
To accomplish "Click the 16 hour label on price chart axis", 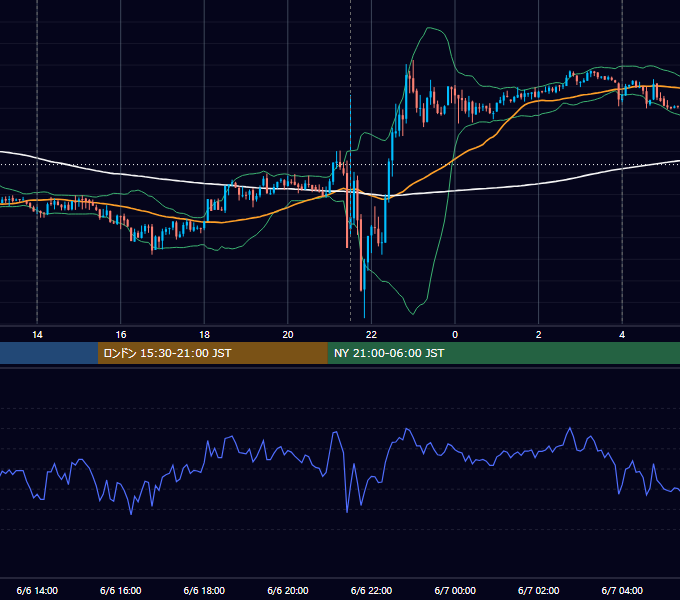I will coord(121,335).
